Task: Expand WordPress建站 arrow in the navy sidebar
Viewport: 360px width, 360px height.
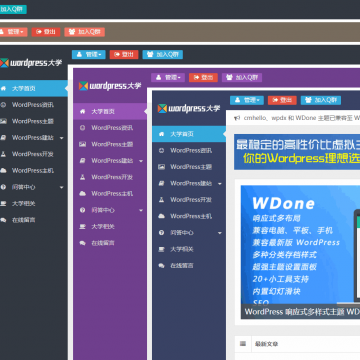Action: 220,184
